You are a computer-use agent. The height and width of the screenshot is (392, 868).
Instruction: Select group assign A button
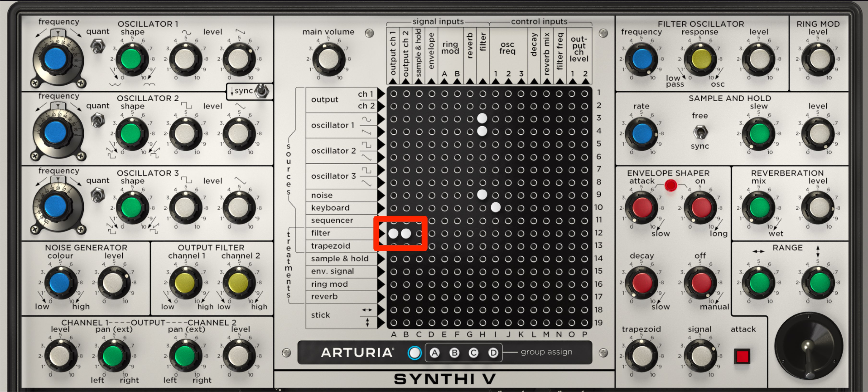click(435, 353)
